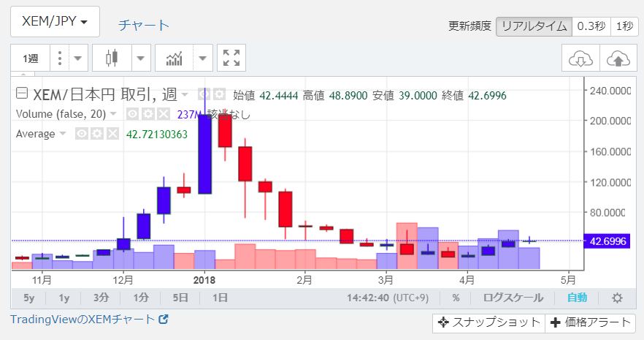Switch to the チャート tab
644x340 pixels.
[143, 26]
